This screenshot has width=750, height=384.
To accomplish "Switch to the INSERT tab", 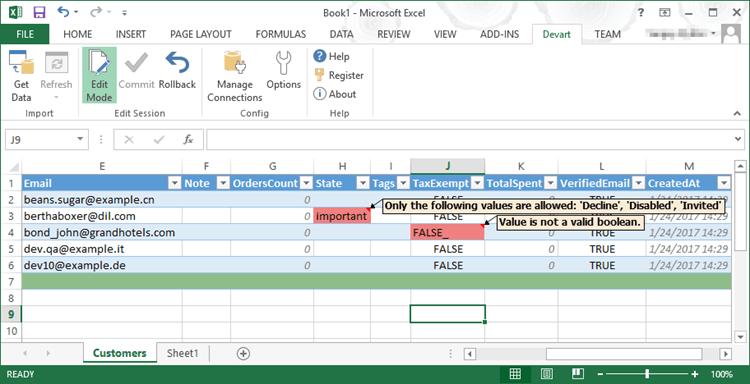I will tap(131, 34).
